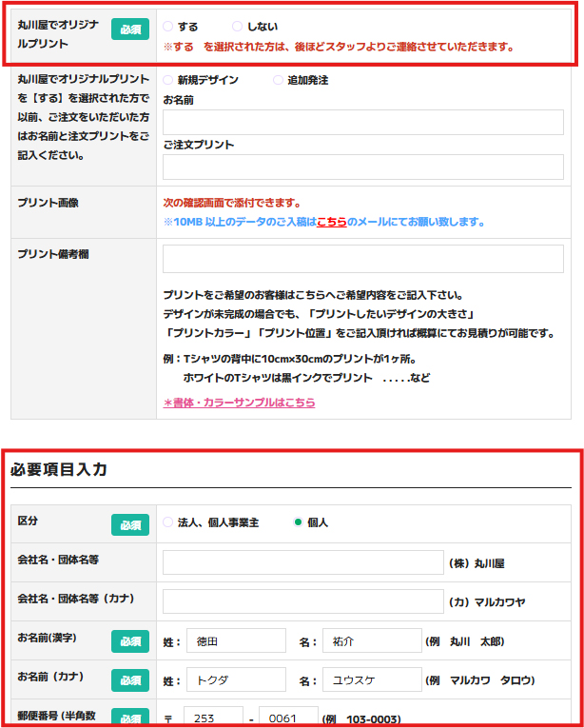Open the こちら email link
Screen dimensions: 584x728
pyautogui.click(x=331, y=223)
